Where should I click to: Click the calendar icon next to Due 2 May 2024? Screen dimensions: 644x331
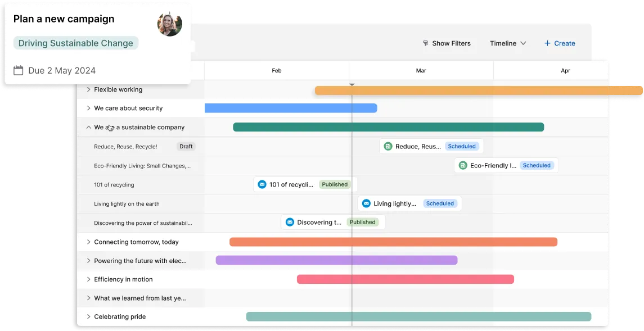(17, 70)
